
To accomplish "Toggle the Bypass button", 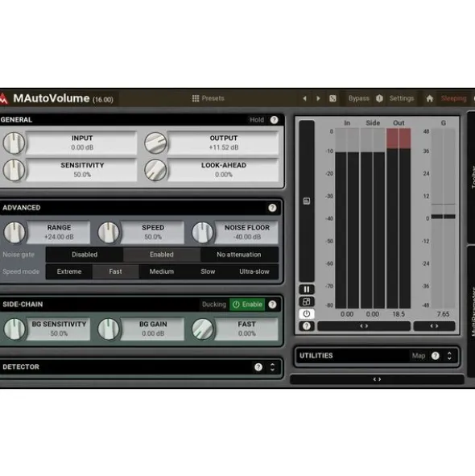I will click(359, 98).
